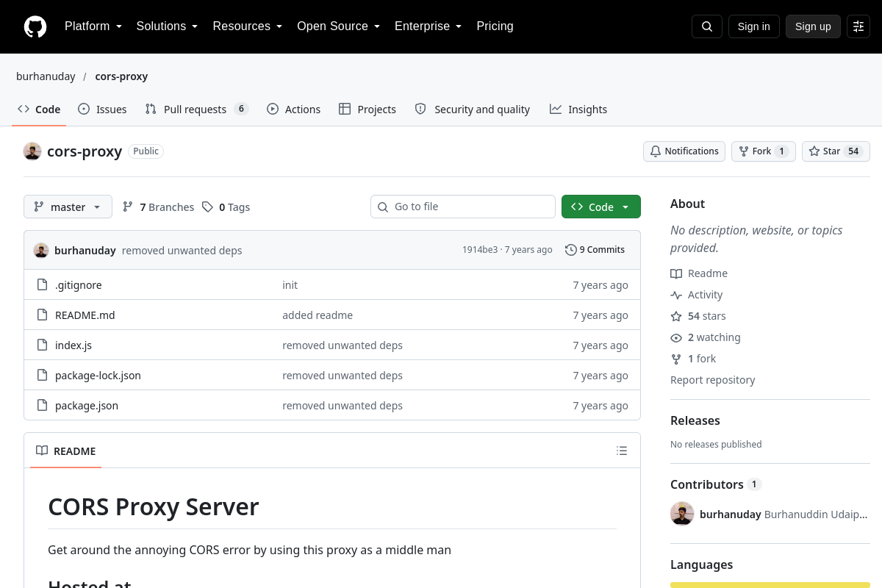Click the package-lock.json file icon

point(42,375)
